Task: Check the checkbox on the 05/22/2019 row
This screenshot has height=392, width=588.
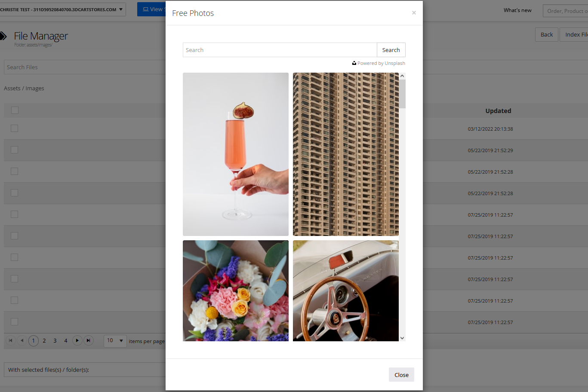Action: tap(15, 150)
